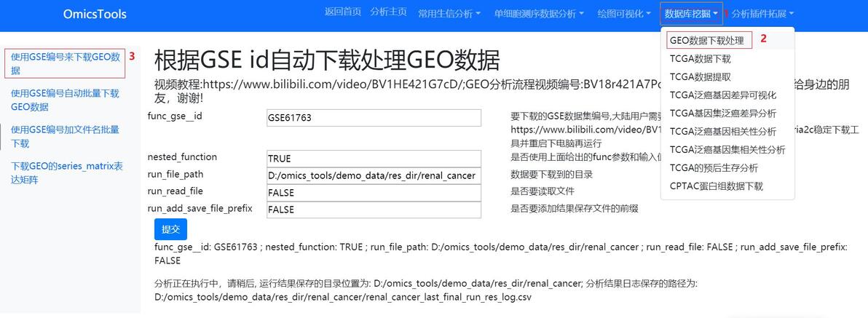Expand 绘图可视化 dropdown menu

(624, 13)
